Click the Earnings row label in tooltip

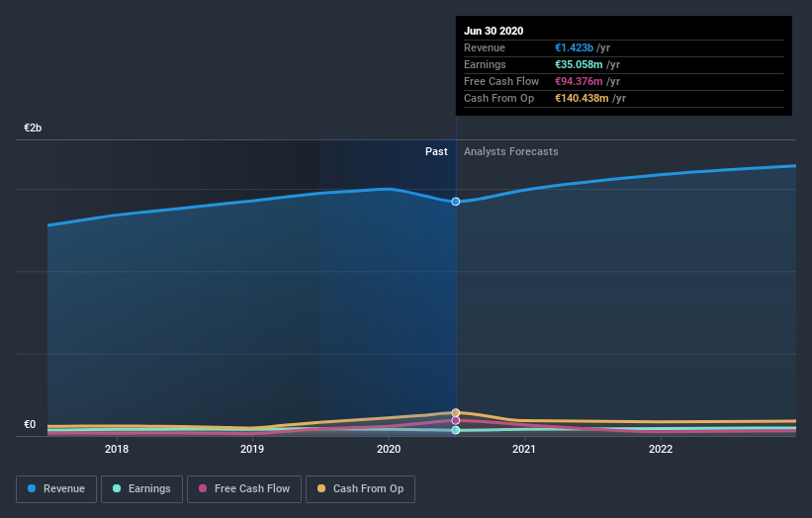485,64
